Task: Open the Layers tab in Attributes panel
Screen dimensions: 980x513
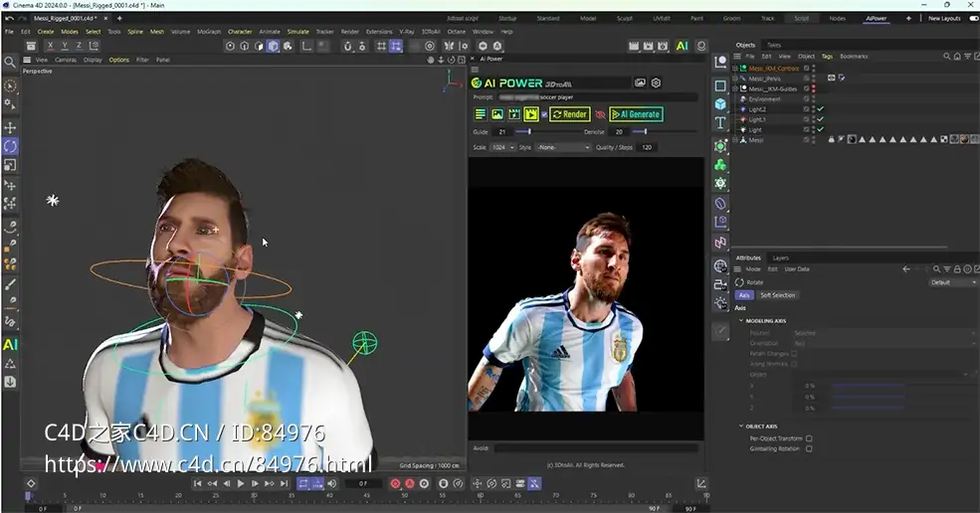Action: coord(781,258)
